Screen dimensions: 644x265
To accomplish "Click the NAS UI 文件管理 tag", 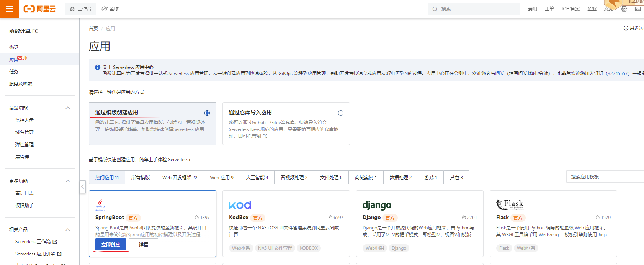I will coord(275,248).
